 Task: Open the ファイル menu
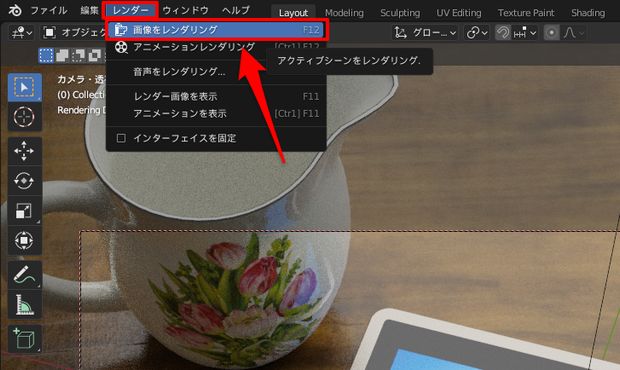pos(49,10)
